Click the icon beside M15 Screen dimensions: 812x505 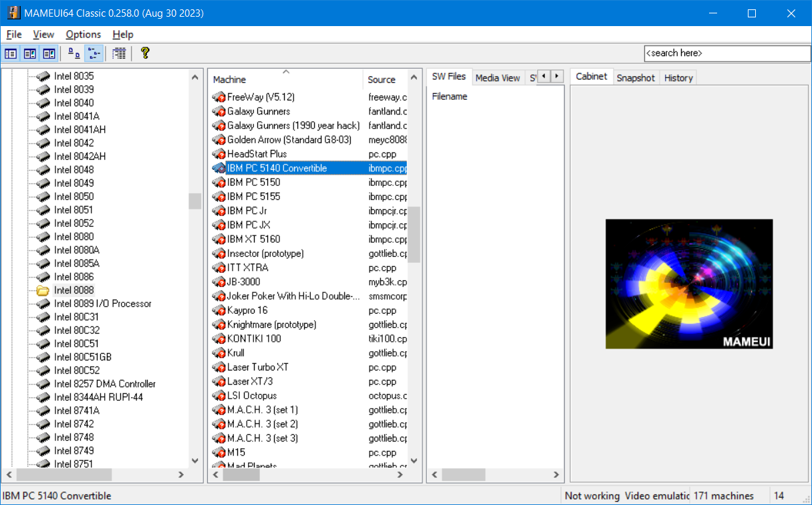tap(219, 452)
